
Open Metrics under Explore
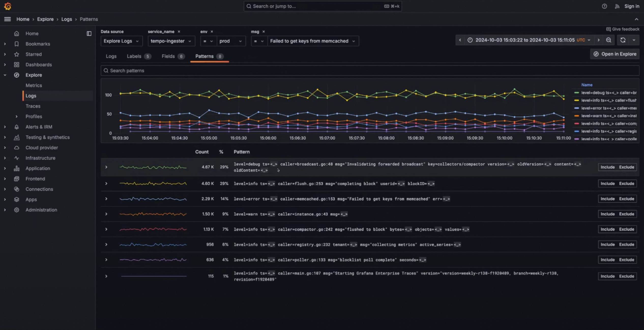(x=34, y=85)
